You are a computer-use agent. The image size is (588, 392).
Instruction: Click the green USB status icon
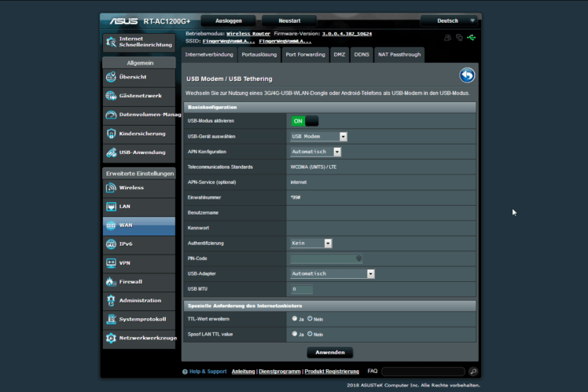pos(472,38)
